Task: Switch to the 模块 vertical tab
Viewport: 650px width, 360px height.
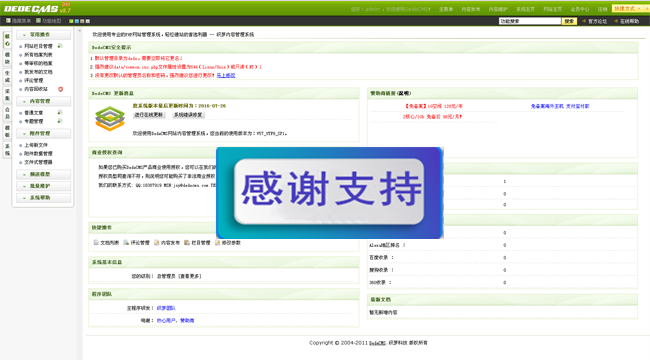Action: 7,58
